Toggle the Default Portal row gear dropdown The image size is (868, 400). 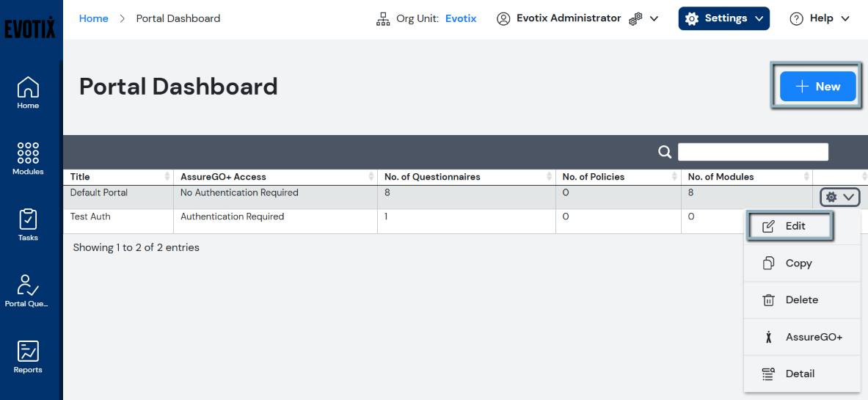839,197
